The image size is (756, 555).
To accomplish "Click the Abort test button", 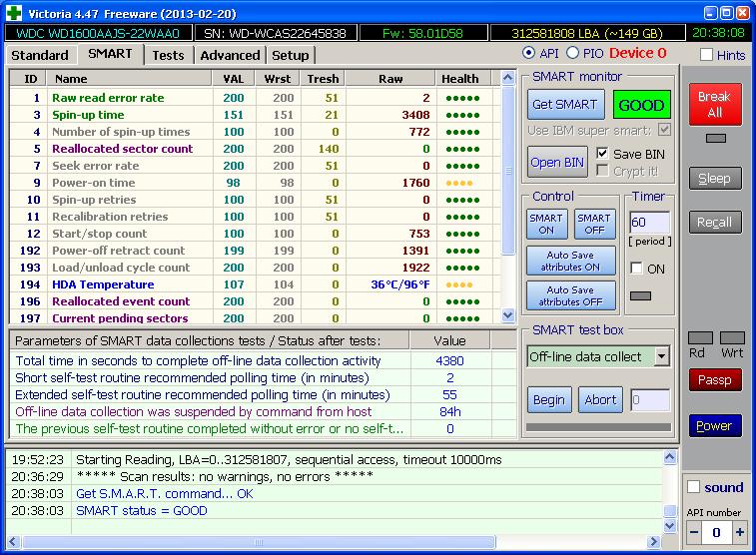I will pos(600,400).
